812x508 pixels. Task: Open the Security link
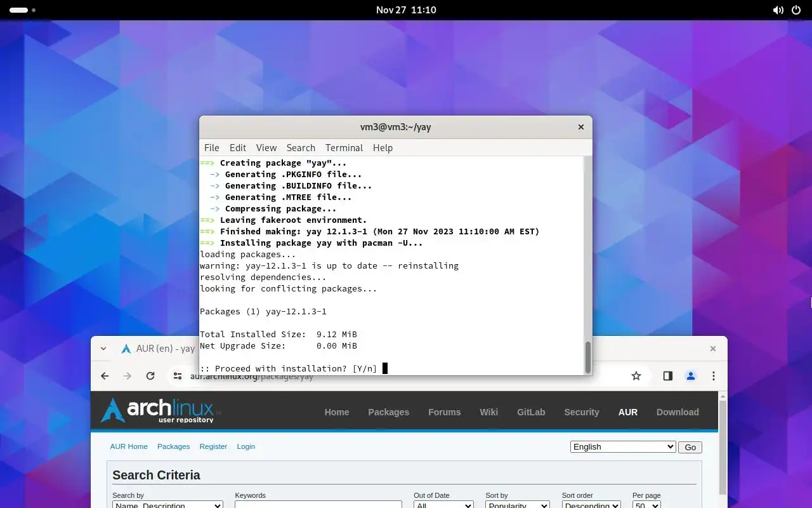tap(582, 412)
